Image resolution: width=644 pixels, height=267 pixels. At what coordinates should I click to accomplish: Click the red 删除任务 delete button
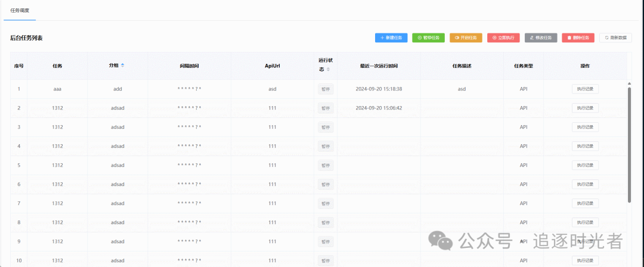click(578, 38)
